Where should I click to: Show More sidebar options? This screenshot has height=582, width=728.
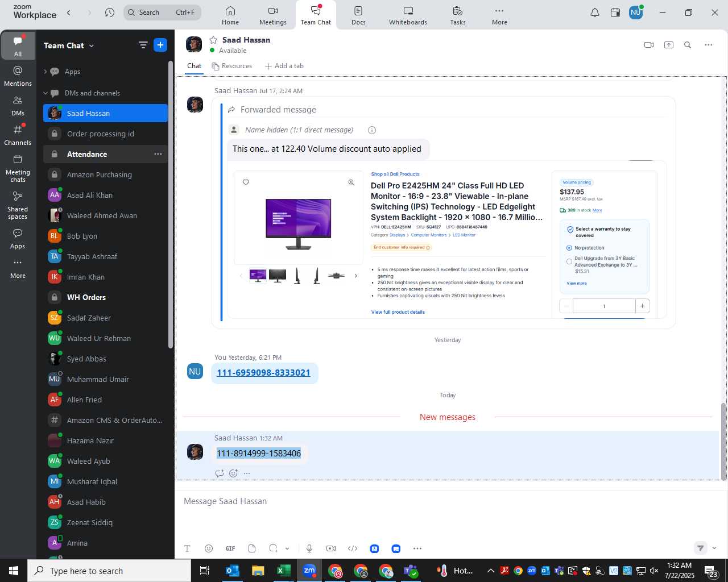coord(18,268)
